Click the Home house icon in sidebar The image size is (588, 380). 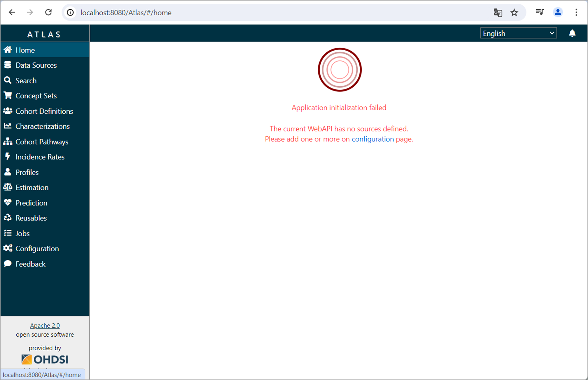pos(8,50)
